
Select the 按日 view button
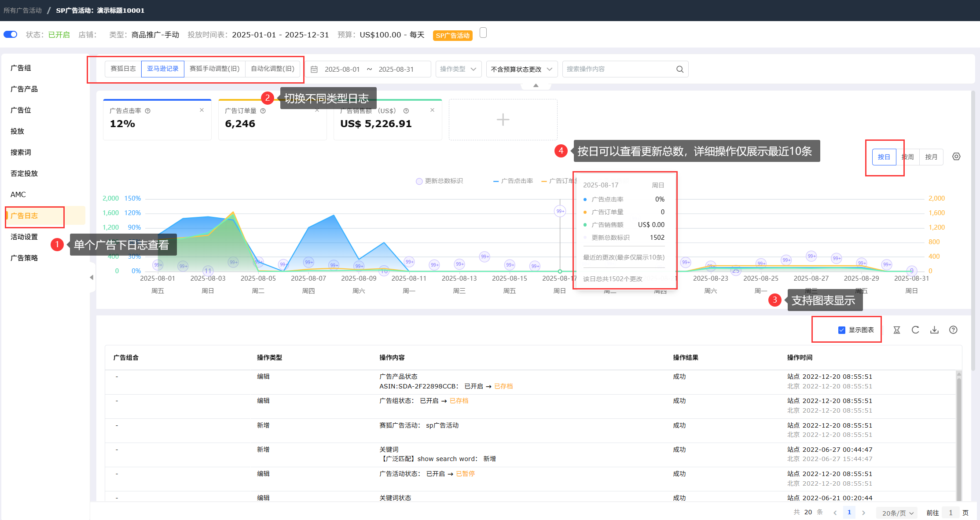tap(884, 157)
